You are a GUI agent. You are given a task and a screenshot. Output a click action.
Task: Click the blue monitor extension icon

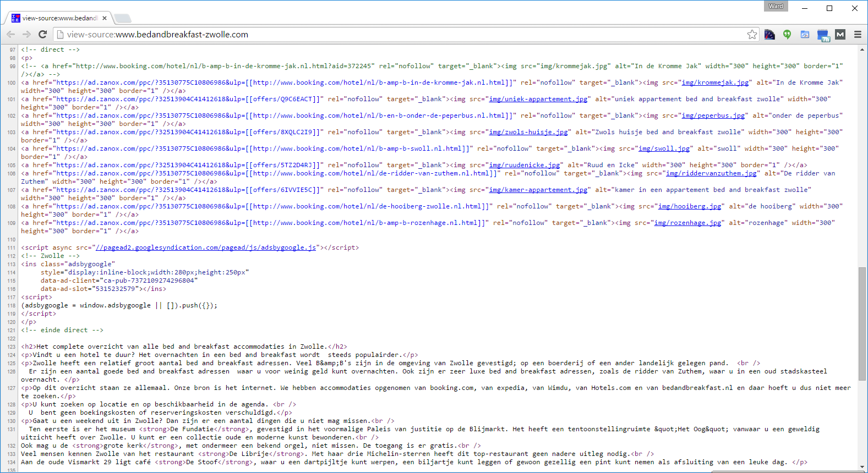(x=823, y=35)
